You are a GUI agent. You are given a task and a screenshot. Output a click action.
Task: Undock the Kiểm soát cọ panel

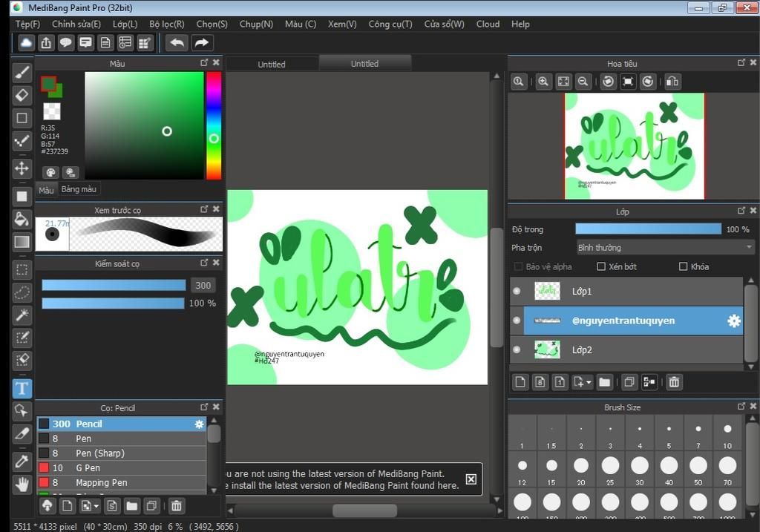(204, 263)
